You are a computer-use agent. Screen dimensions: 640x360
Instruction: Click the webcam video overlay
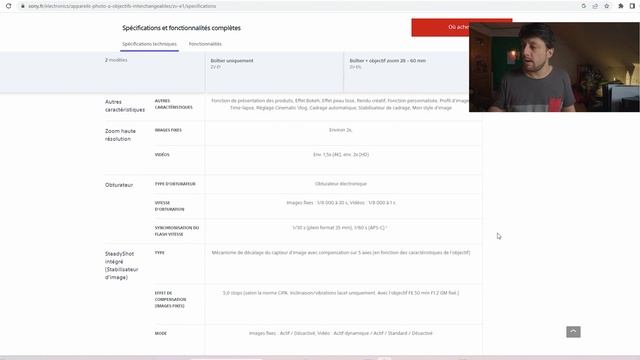tap(554, 67)
